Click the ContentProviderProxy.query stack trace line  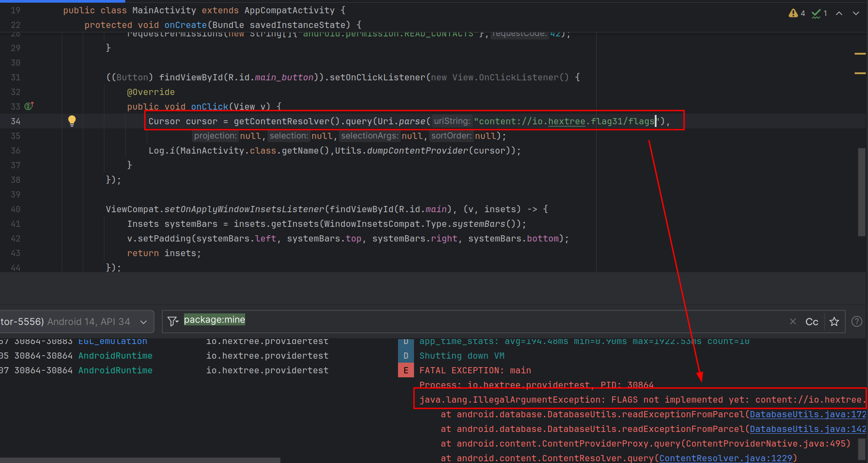pyautogui.click(x=645, y=443)
